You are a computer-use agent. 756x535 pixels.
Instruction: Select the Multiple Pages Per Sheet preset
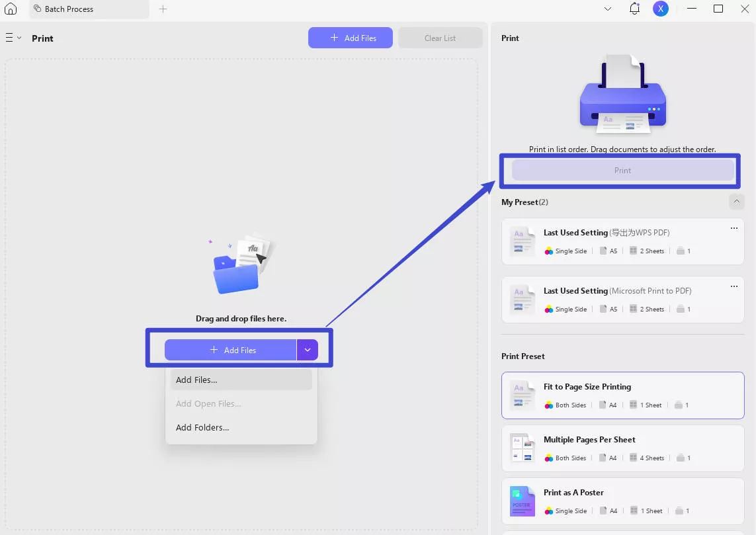point(622,448)
